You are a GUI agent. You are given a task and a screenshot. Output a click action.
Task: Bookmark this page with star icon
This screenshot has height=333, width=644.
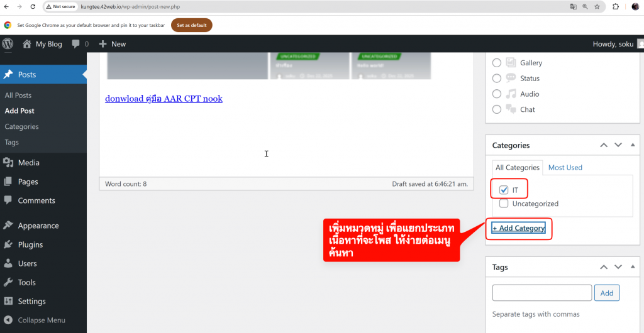[597, 6]
